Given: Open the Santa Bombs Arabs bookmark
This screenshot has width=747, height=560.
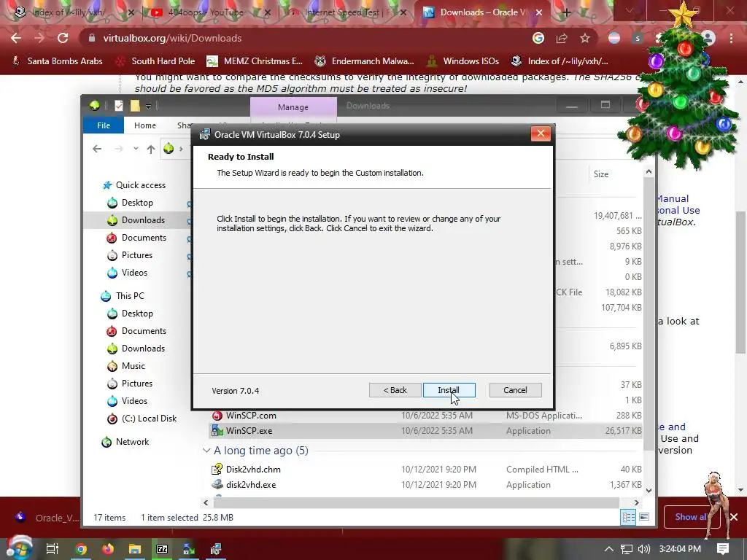Looking at the screenshot, I should click(x=57, y=61).
